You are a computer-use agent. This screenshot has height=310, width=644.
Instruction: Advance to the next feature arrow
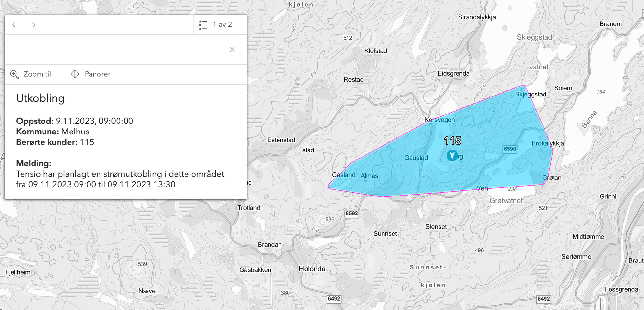coord(34,25)
